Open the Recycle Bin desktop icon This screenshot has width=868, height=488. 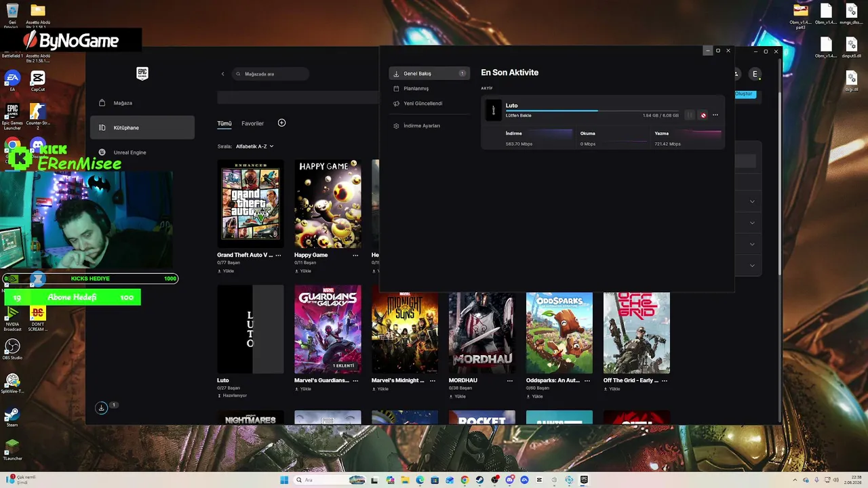pyautogui.click(x=12, y=14)
